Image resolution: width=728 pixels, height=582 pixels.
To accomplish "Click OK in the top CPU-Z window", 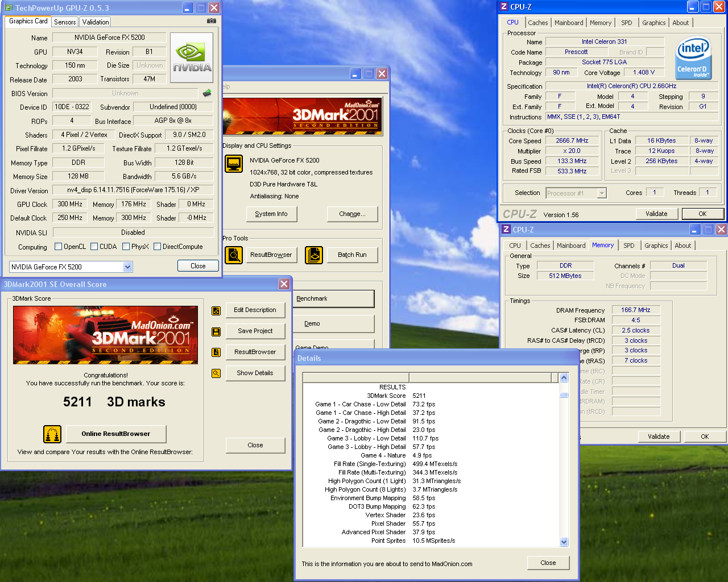I will point(702,214).
